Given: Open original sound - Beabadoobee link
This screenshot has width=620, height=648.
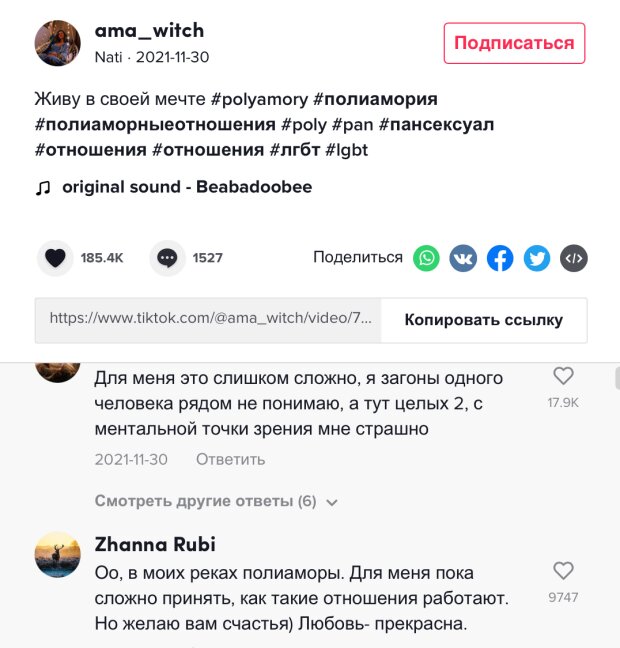Looking at the screenshot, I should click(187, 187).
